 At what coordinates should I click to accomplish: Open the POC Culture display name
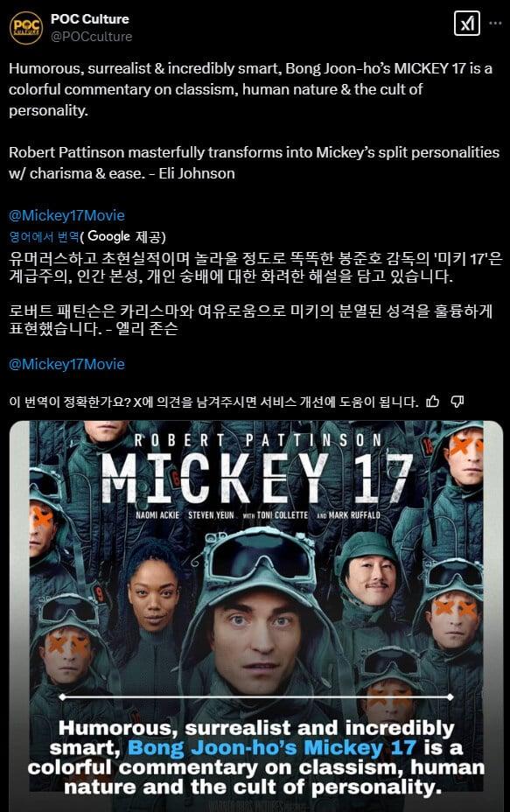[x=89, y=18]
